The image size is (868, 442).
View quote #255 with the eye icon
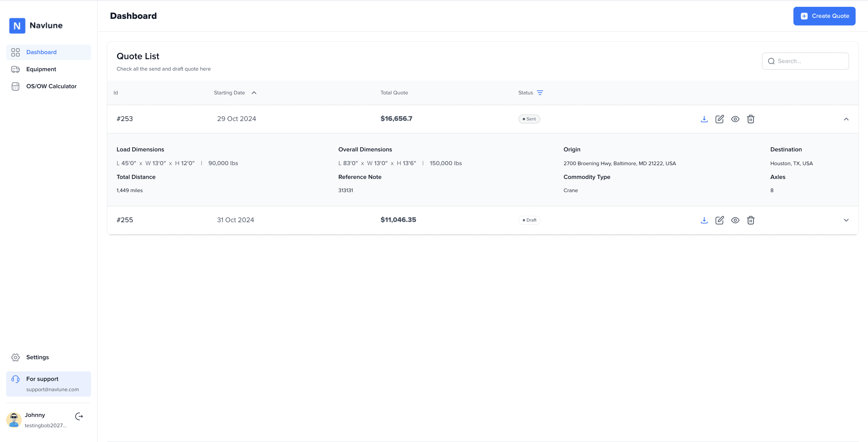[735, 220]
